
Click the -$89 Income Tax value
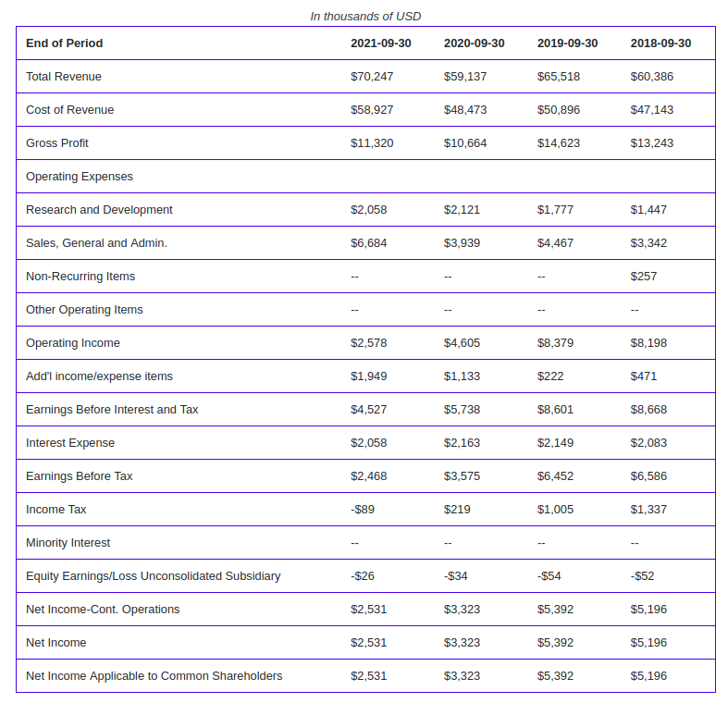(x=363, y=510)
